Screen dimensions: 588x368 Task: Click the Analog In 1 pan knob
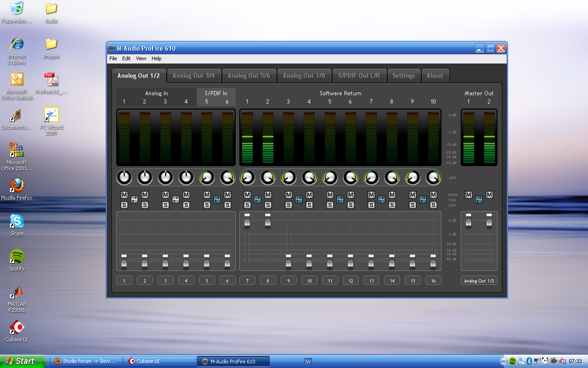(x=124, y=177)
